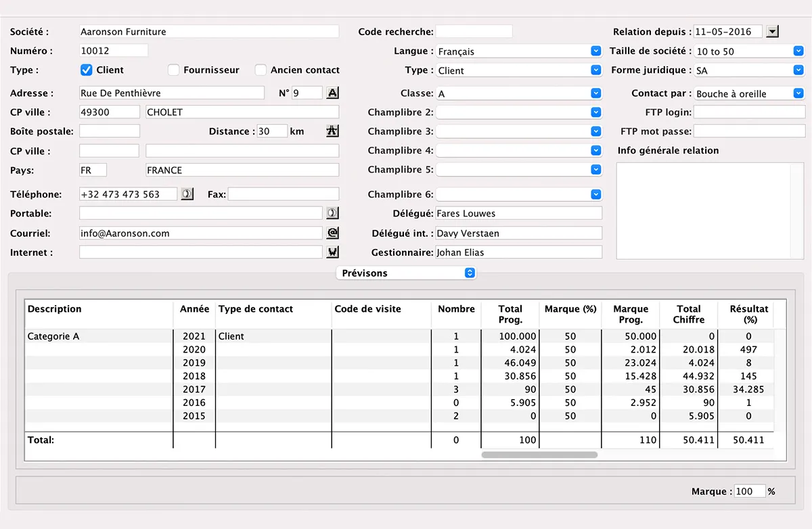Click the table's horizontal scrollbar thumb
Viewport: 812px width, 529px height.
[539, 455]
